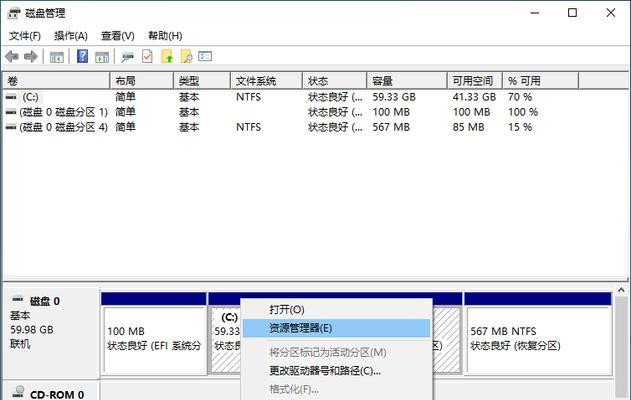This screenshot has height=400, width=631.
Task: Click the Forward arrow toolbar icon
Action: [x=31, y=57]
